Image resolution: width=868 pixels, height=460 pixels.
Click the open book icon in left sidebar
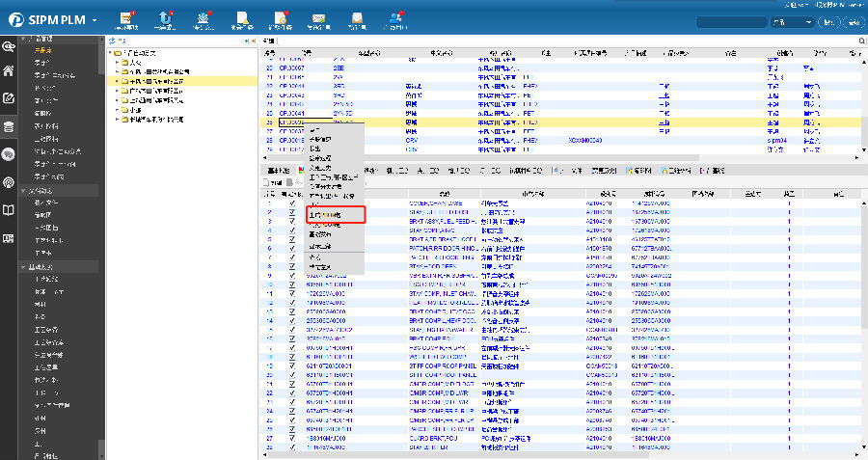(9, 209)
